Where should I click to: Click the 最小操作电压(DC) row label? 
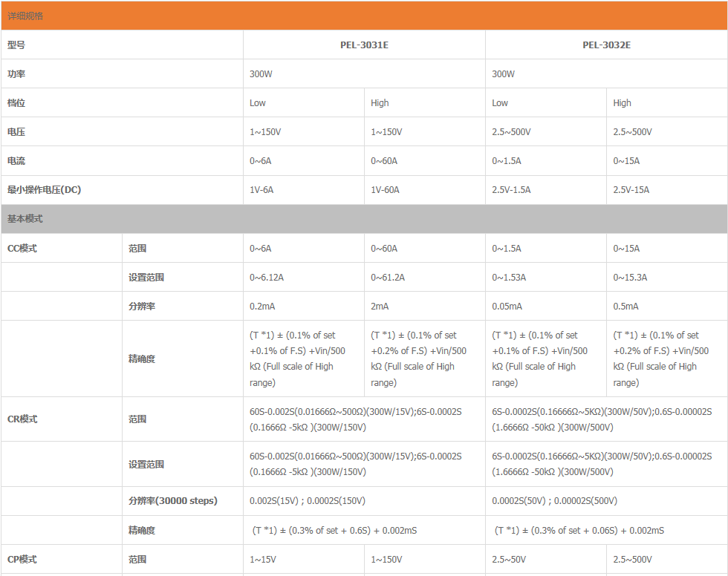tap(45, 190)
